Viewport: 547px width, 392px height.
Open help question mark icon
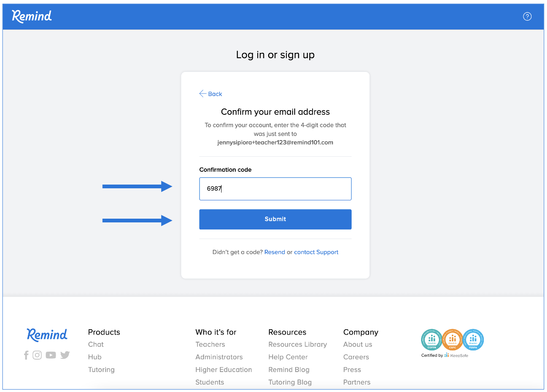tap(527, 17)
